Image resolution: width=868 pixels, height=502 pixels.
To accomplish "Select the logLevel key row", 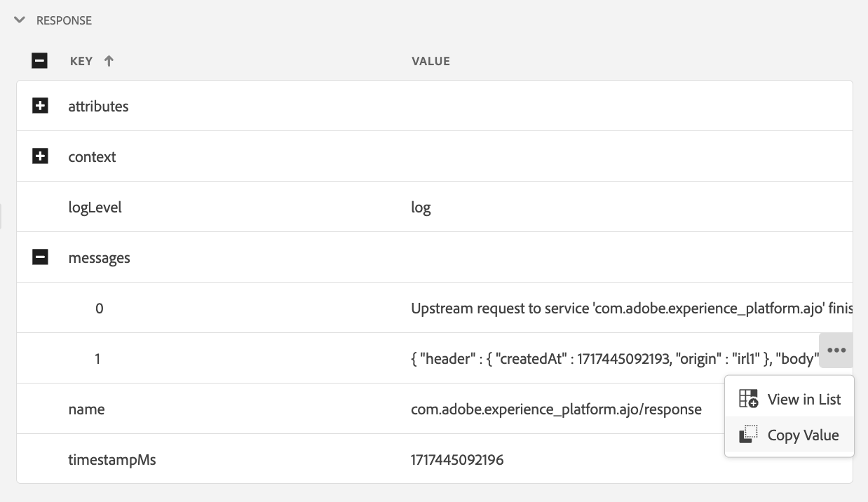I will (x=95, y=208).
